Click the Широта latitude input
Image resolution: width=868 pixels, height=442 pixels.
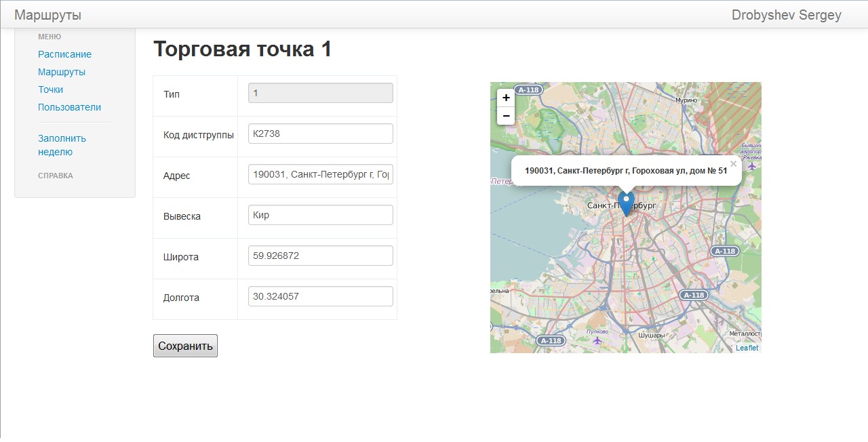(x=320, y=256)
